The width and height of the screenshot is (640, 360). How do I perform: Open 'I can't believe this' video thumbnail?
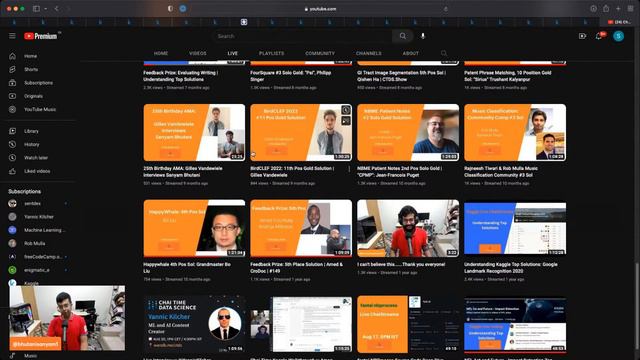pos(408,228)
